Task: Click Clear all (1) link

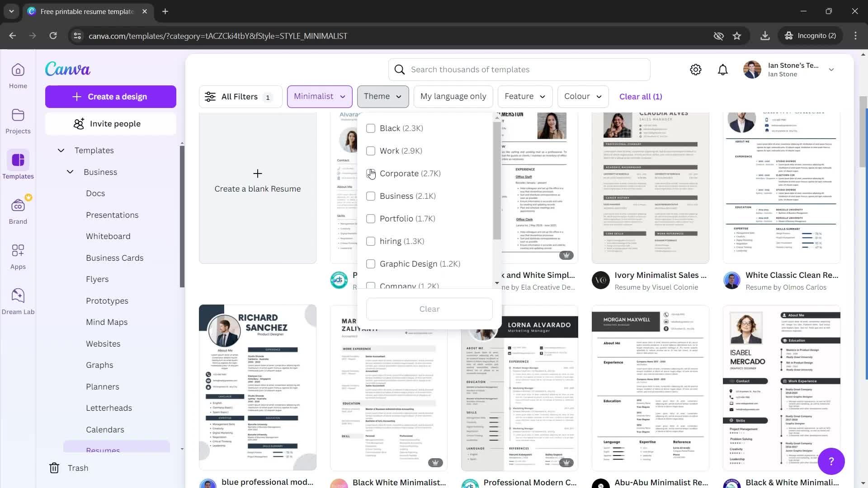Action: pos(641,97)
